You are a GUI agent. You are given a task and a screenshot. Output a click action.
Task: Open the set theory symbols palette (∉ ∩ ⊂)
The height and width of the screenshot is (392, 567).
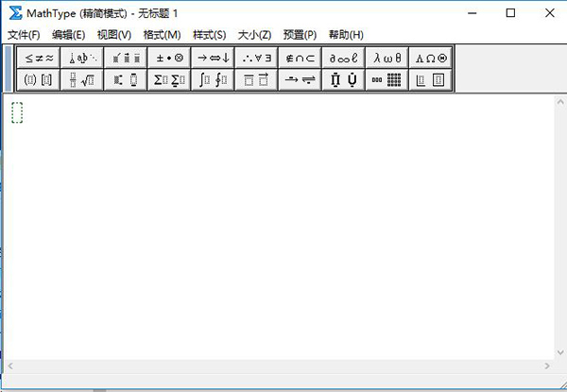[x=300, y=58]
